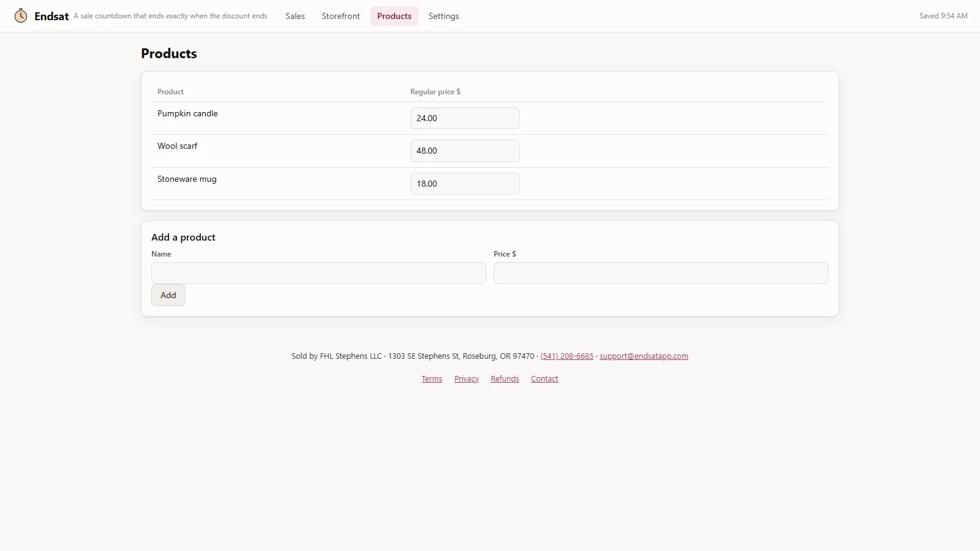Click the "Product" column header
The width and height of the screenshot is (980, 551).
(x=170, y=92)
